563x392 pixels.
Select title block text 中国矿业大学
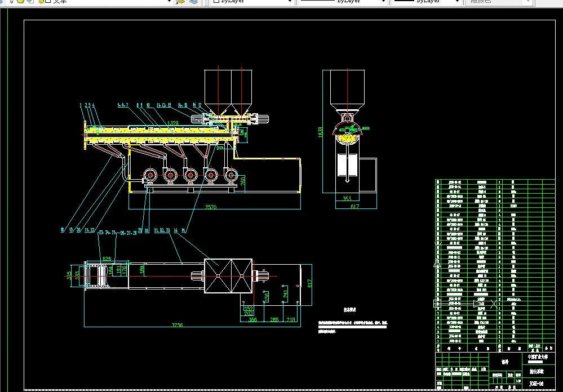click(x=538, y=357)
